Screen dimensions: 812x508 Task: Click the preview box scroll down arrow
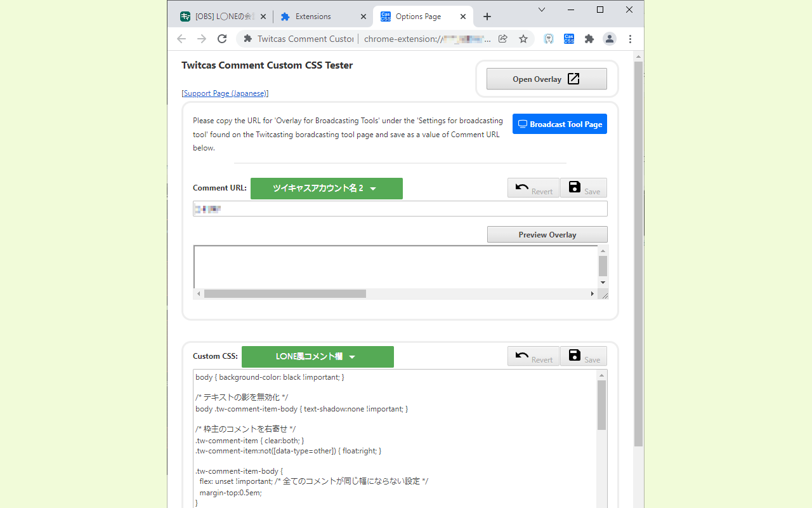click(603, 283)
